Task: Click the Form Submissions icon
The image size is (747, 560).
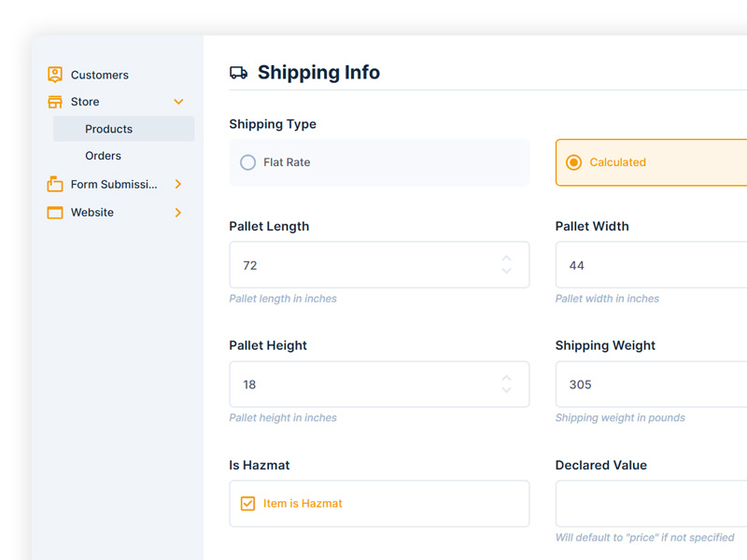Action: coord(55,184)
